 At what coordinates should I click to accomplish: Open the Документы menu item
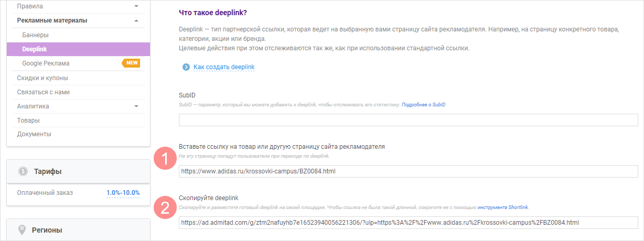[x=34, y=134]
